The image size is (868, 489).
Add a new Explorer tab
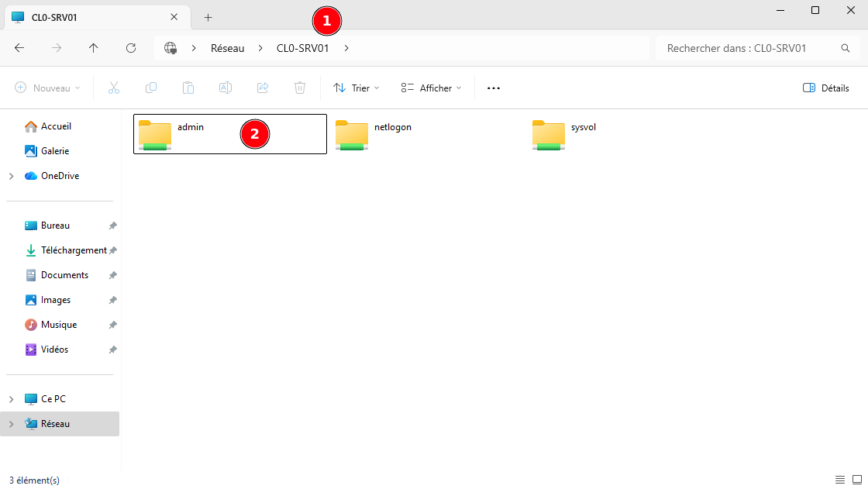208,17
